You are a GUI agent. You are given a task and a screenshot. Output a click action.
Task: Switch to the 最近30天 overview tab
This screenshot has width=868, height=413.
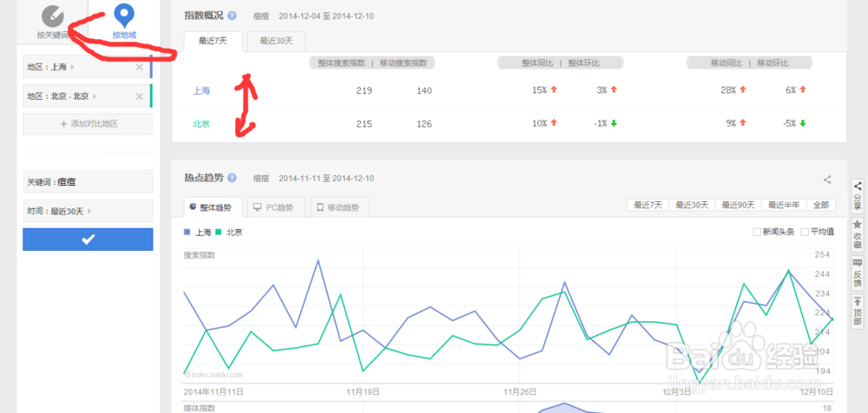(x=276, y=41)
